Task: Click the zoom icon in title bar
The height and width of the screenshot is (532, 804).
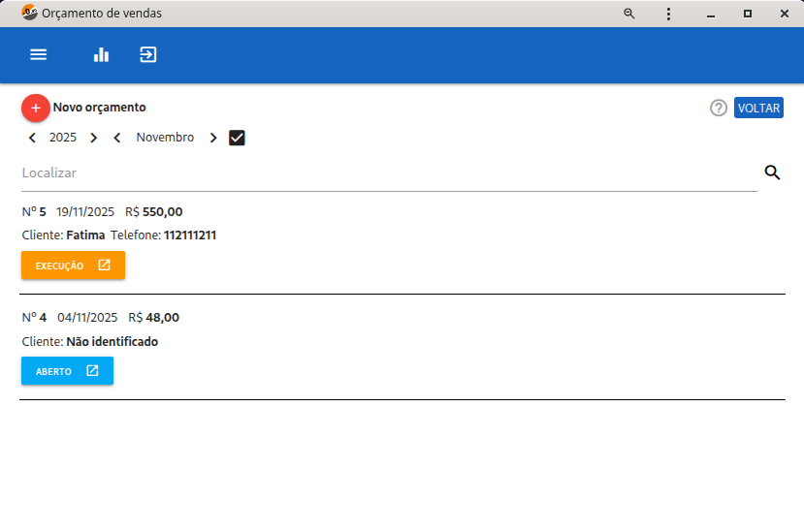Action: [x=629, y=14]
